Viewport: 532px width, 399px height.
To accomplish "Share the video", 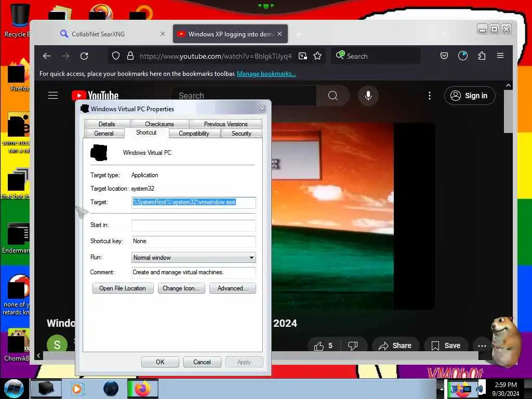I will 395,345.
